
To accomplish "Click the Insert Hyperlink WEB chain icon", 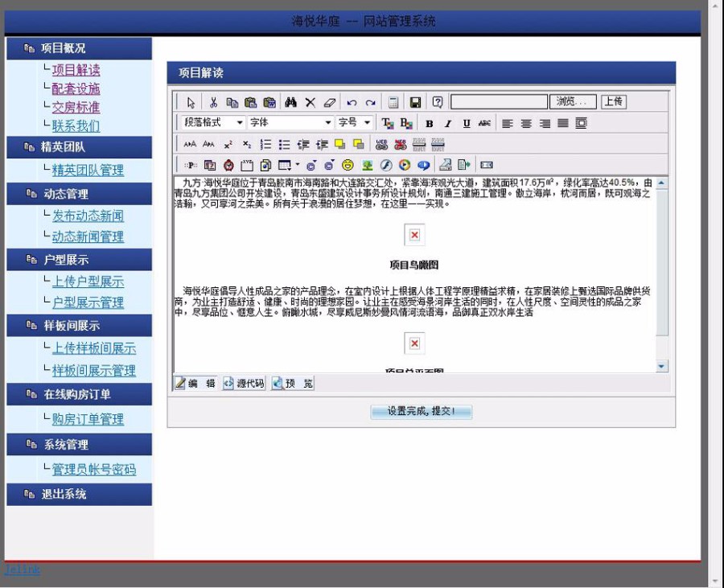I will click(x=381, y=145).
